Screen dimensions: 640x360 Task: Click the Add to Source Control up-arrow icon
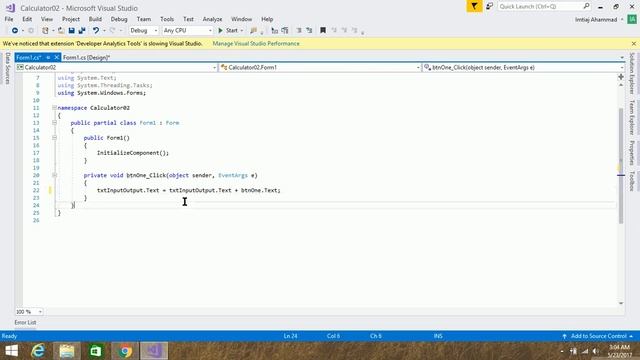pyautogui.click(x=564, y=336)
